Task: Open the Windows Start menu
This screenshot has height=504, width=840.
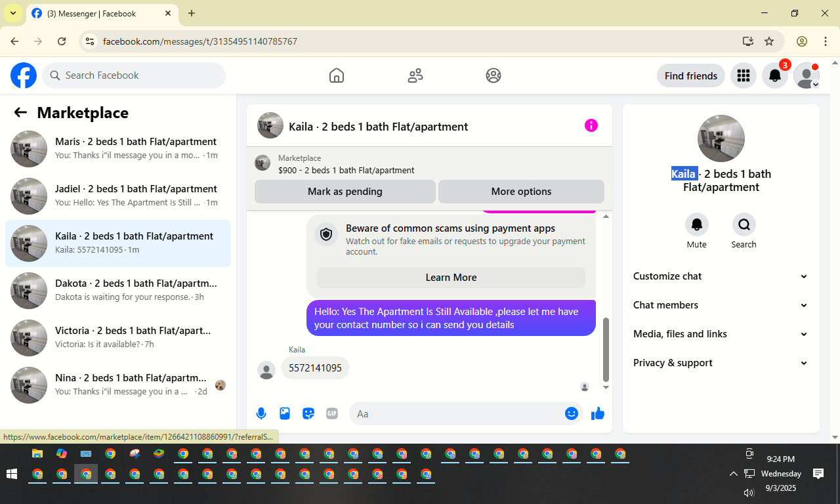Action: tap(11, 474)
